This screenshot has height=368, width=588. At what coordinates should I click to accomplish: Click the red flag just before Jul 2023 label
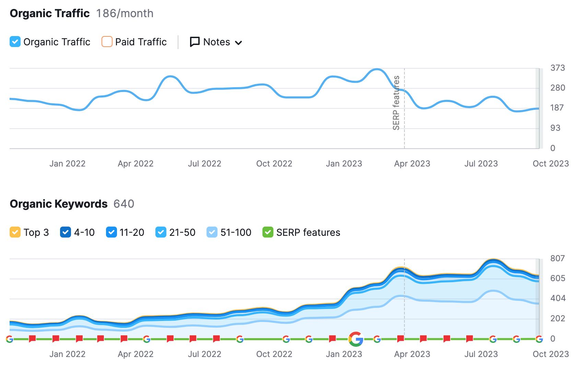(x=469, y=339)
